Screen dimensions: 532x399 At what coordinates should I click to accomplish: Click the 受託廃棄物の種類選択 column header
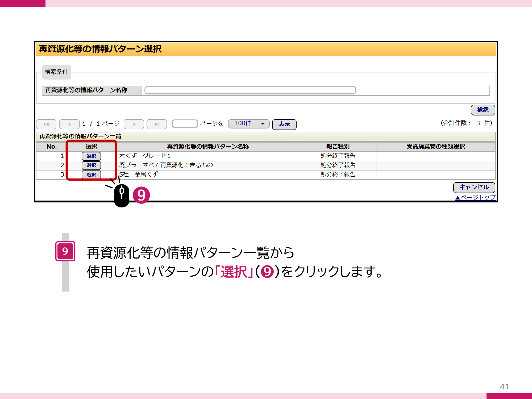(x=436, y=147)
